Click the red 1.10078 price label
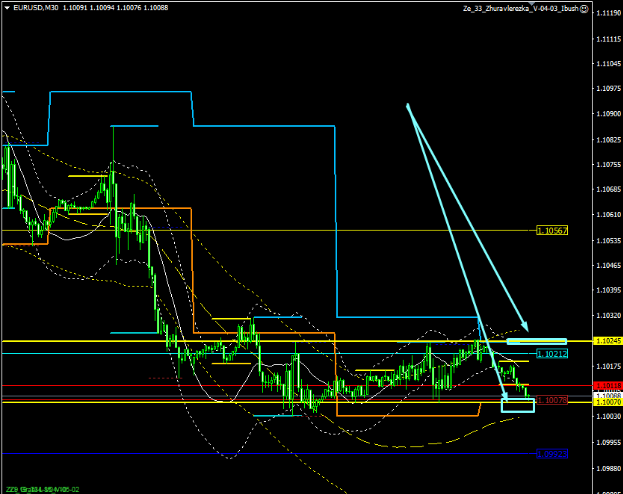This screenshot has width=623, height=494. [552, 400]
